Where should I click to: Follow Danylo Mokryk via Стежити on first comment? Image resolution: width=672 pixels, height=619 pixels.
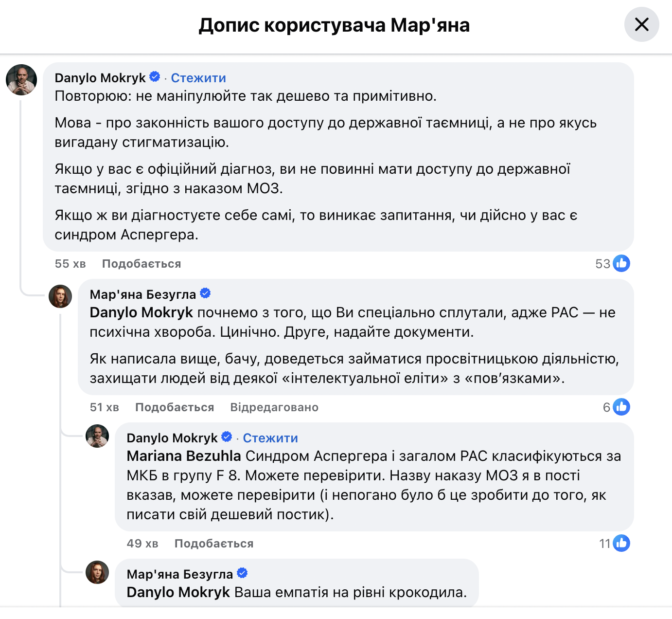[x=198, y=78]
